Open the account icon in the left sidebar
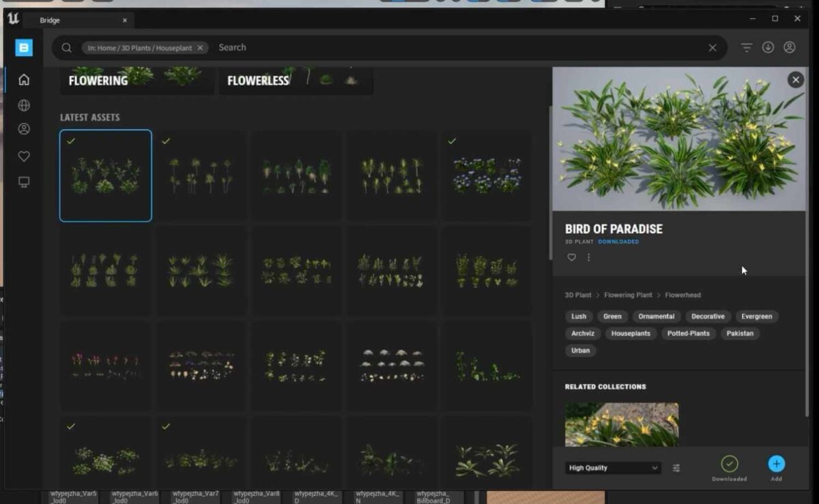Viewport: 819px width, 504px height. coord(23,130)
